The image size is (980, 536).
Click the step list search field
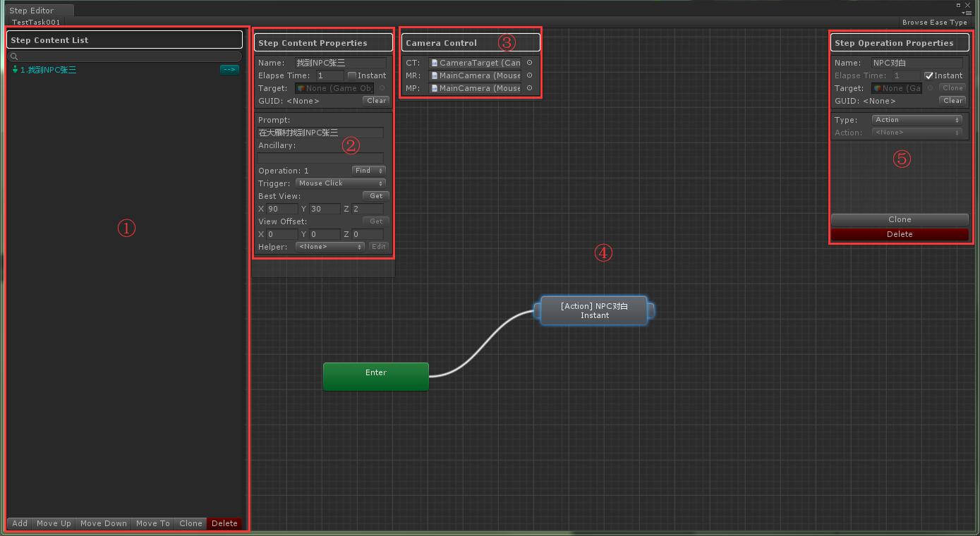124,56
